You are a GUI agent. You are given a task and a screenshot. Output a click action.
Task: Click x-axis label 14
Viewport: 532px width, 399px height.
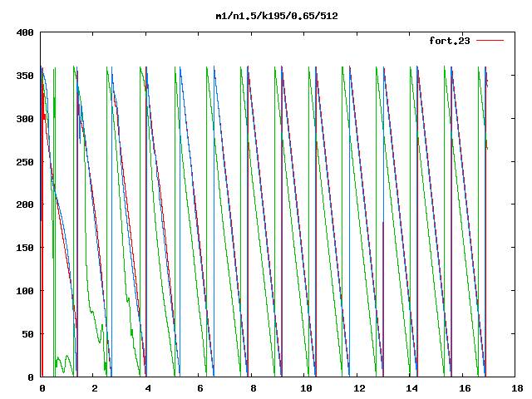pyautogui.click(x=411, y=388)
